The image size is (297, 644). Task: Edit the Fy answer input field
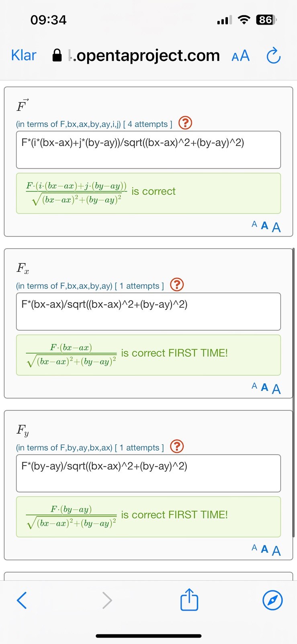pyautogui.click(x=148, y=473)
